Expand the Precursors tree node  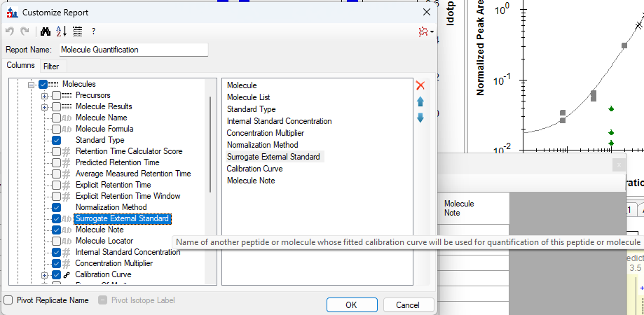(x=45, y=95)
